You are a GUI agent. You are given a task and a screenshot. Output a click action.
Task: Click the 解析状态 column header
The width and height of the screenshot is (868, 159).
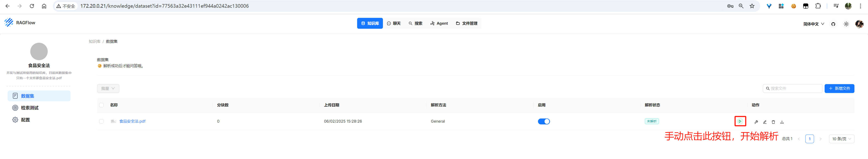652,105
